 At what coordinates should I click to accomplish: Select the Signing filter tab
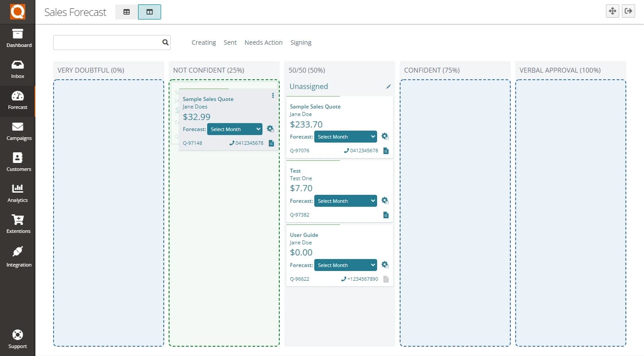[301, 42]
